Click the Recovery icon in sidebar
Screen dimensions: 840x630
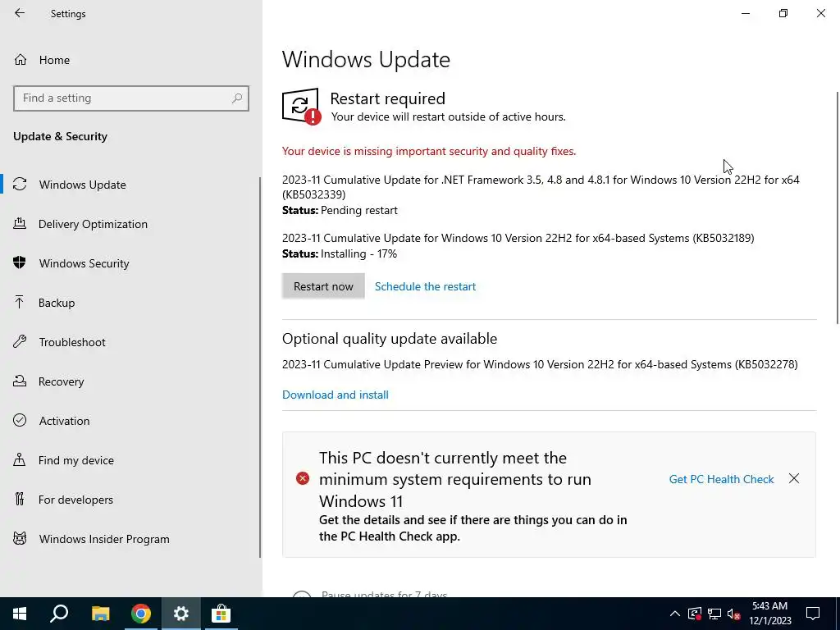click(x=20, y=381)
